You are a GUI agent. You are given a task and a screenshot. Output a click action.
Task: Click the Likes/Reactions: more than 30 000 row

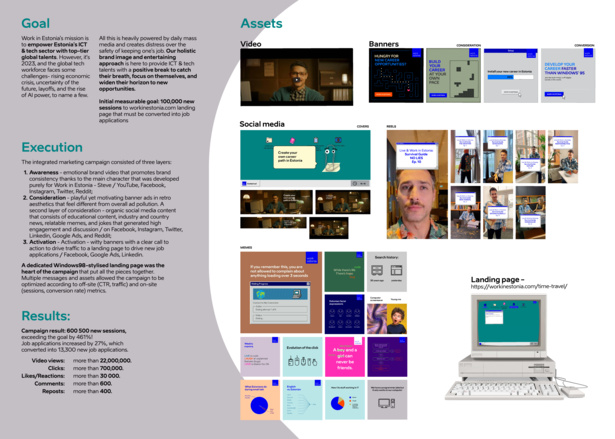pyautogui.click(x=71, y=376)
